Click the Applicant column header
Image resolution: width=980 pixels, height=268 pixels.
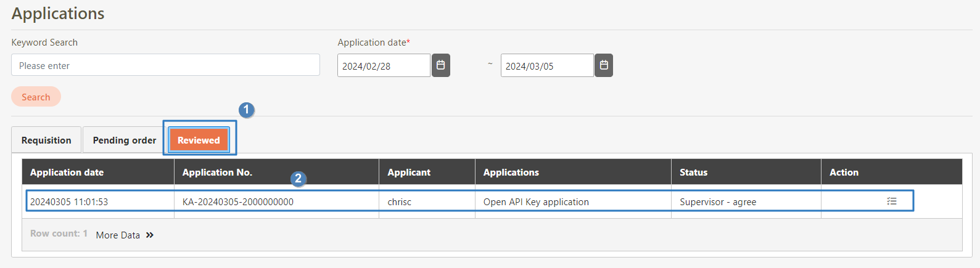tap(409, 173)
